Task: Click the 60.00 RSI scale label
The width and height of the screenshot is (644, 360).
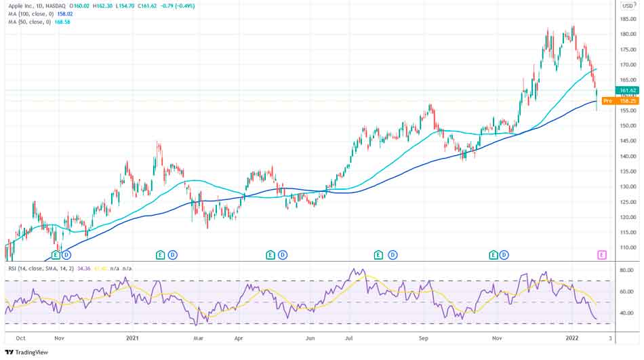Action: [626, 292]
